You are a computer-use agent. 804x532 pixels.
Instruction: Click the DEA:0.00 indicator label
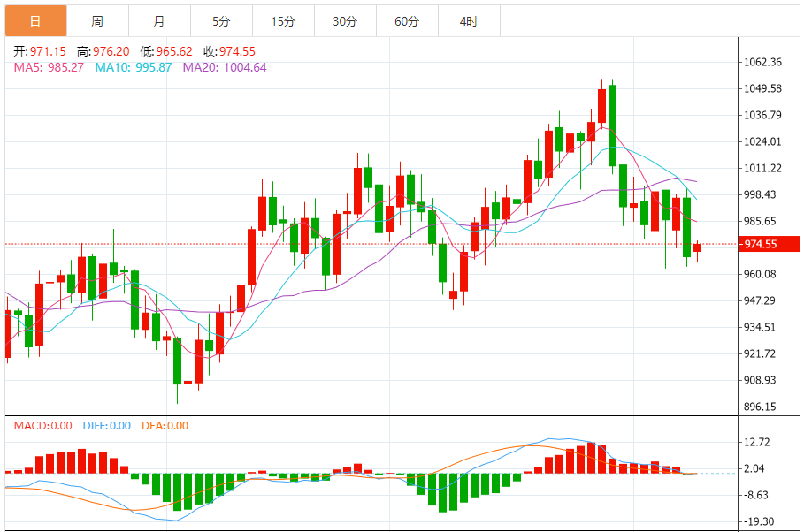click(x=165, y=425)
